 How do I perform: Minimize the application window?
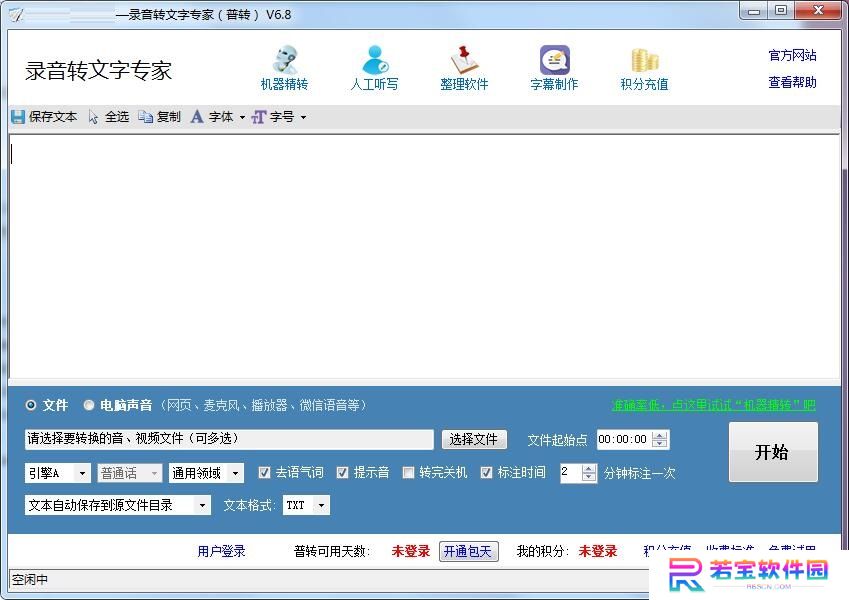pos(754,11)
